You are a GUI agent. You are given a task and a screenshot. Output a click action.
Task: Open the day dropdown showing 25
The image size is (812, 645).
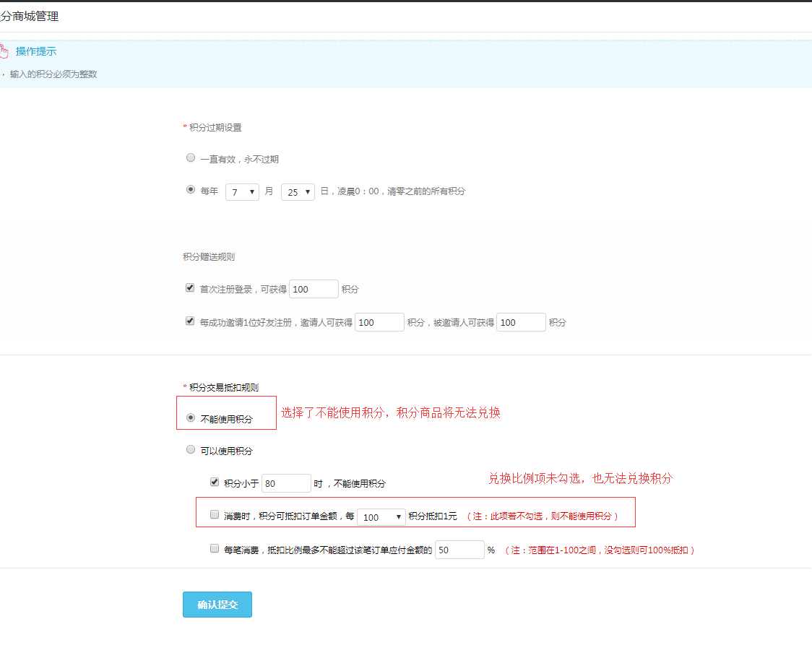tap(298, 191)
